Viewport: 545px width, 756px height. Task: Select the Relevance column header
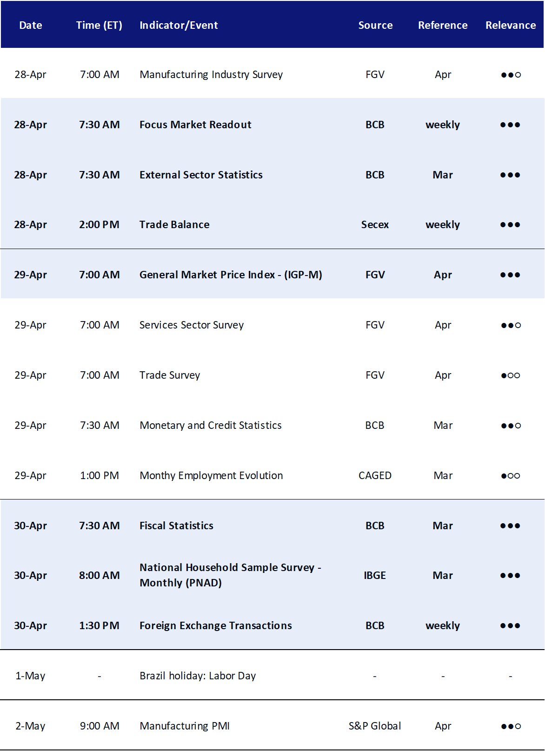[511, 26]
